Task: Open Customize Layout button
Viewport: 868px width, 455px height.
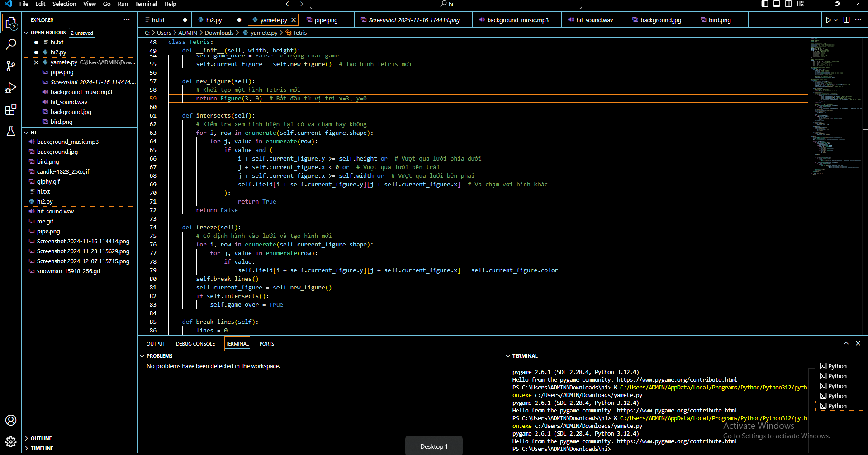Action: (801, 4)
